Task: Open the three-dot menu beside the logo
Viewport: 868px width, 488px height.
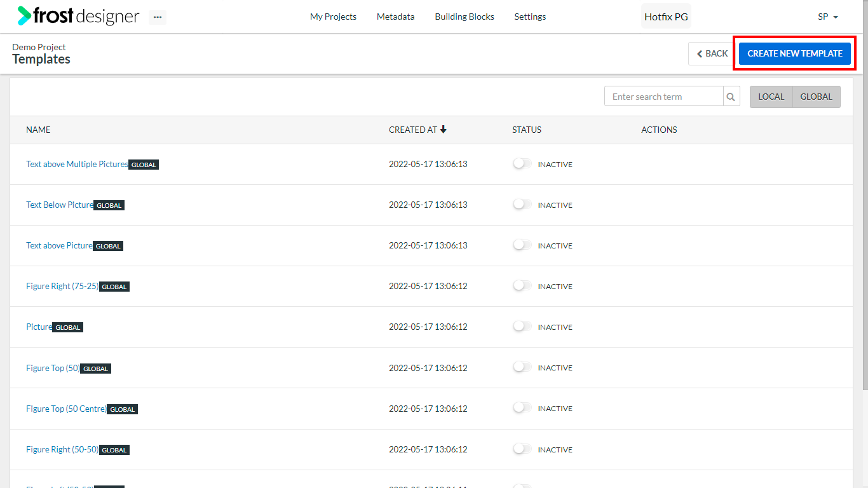Action: (x=158, y=17)
